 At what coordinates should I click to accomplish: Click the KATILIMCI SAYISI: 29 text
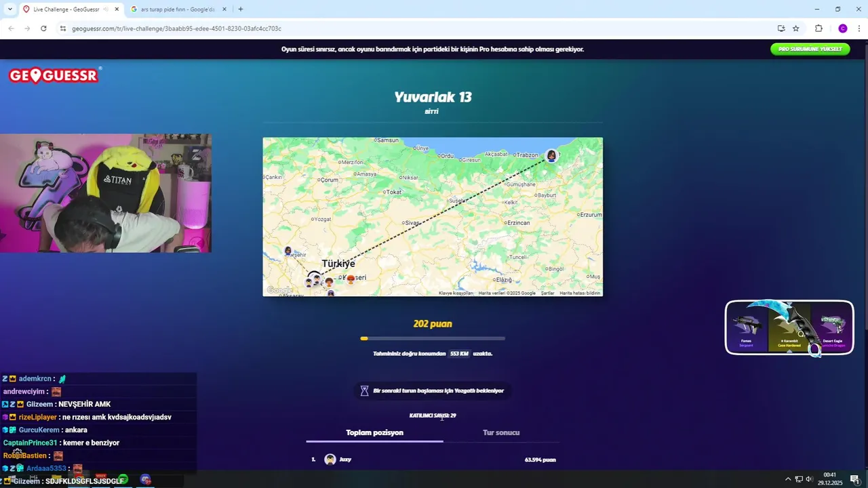433,415
